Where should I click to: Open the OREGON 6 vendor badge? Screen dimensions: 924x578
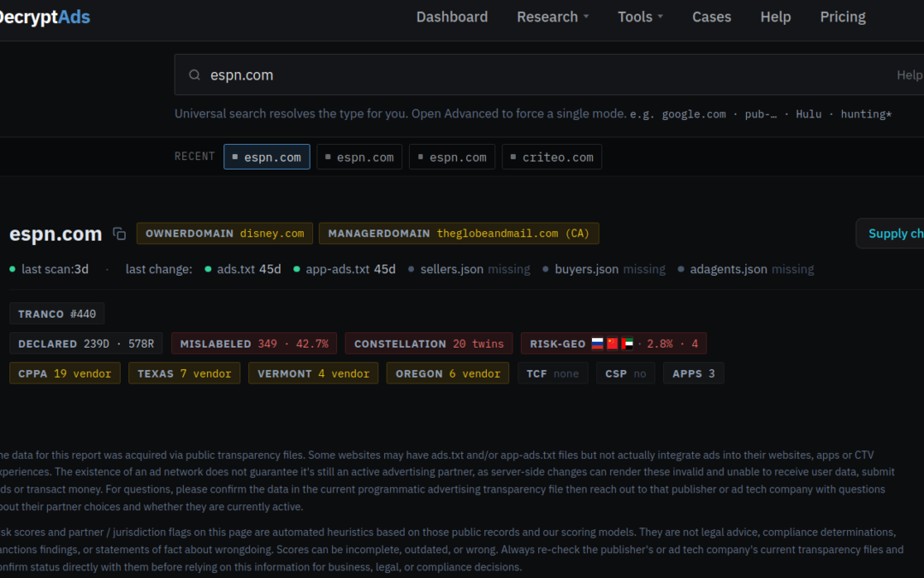coord(447,373)
